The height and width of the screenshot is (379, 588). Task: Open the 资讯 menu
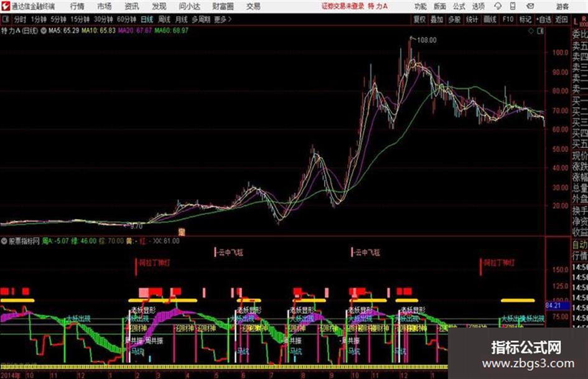(132, 6)
